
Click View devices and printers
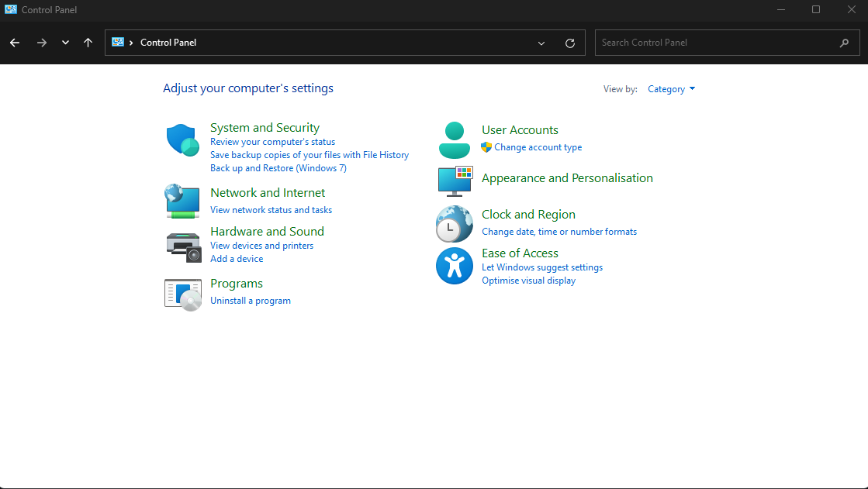(x=262, y=246)
